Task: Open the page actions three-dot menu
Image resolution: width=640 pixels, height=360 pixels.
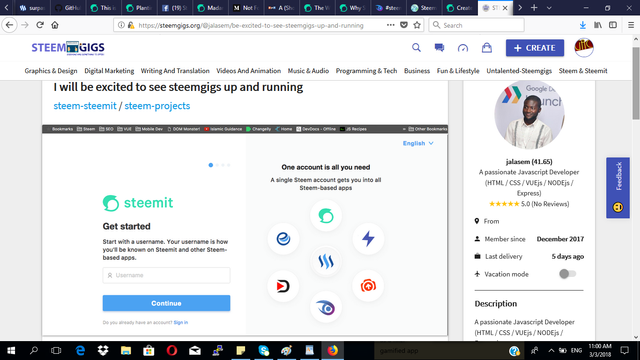Action: coord(391,25)
